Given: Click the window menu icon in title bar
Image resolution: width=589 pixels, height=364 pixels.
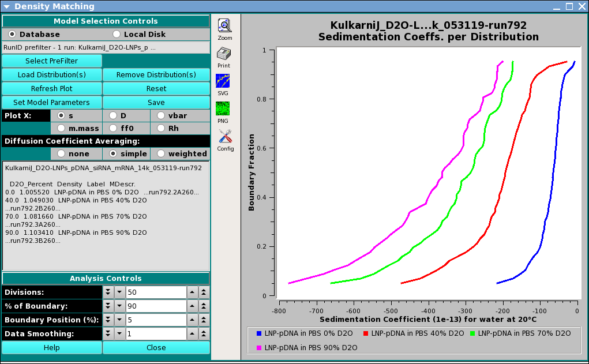Looking at the screenshot, I should [6, 6].
